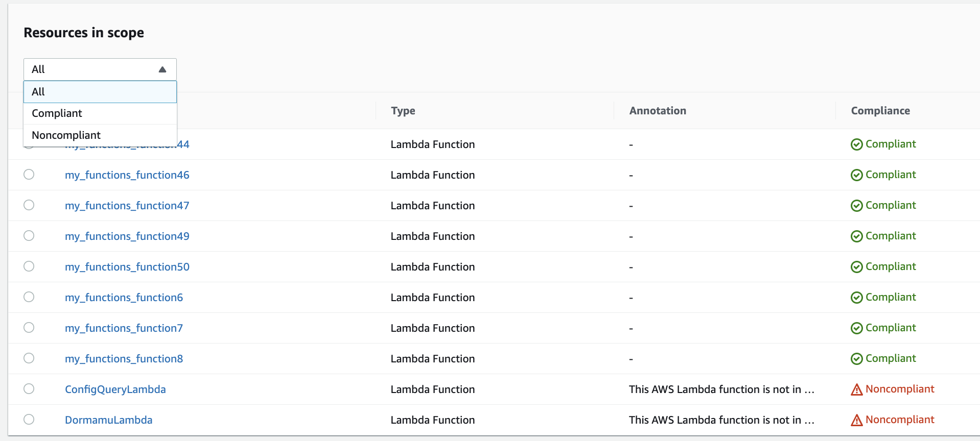Image resolution: width=980 pixels, height=441 pixels.
Task: Click the noncompliant warning icon for DormamuLambda
Action: click(x=856, y=421)
